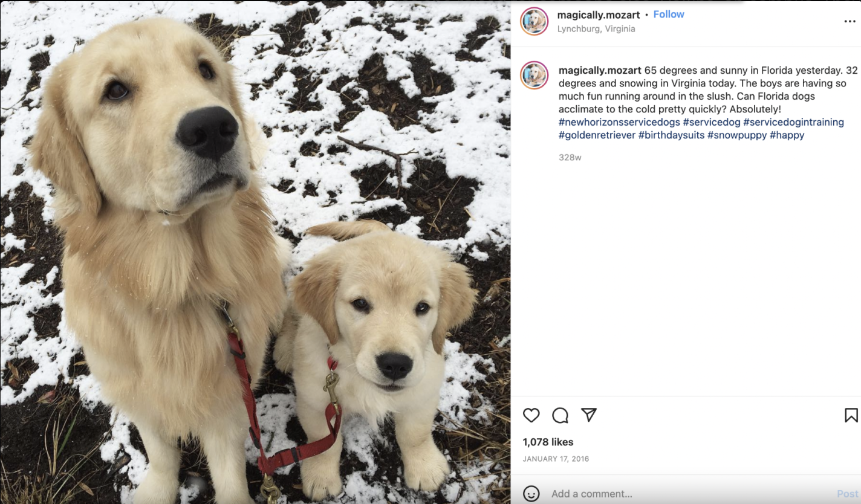Open the magically.mozart username in caption
The height and width of the screenshot is (504, 861).
[600, 70]
